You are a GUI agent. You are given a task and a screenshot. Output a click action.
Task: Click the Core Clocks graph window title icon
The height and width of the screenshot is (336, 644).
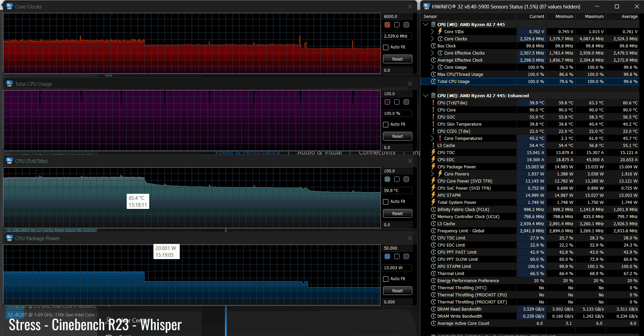pos(9,6)
